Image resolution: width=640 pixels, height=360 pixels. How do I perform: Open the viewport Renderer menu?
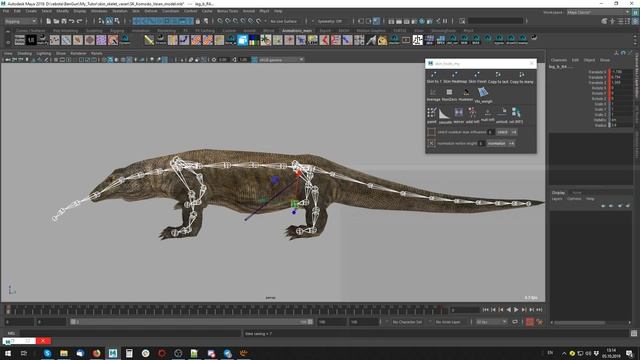[x=78, y=53]
